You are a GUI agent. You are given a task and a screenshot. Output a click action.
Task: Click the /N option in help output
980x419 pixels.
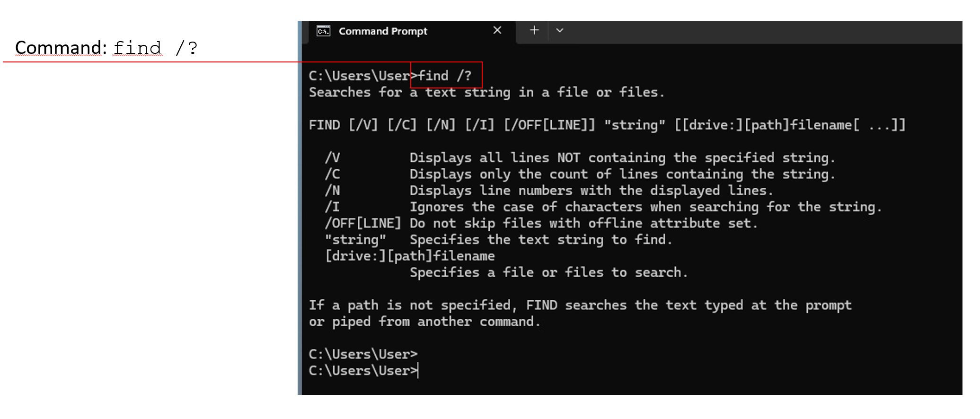[332, 191]
